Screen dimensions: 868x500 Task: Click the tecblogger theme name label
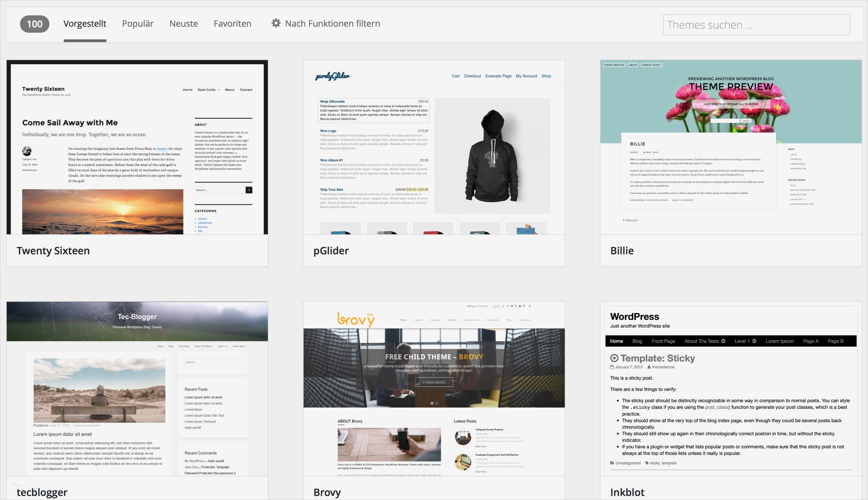pos(42,492)
